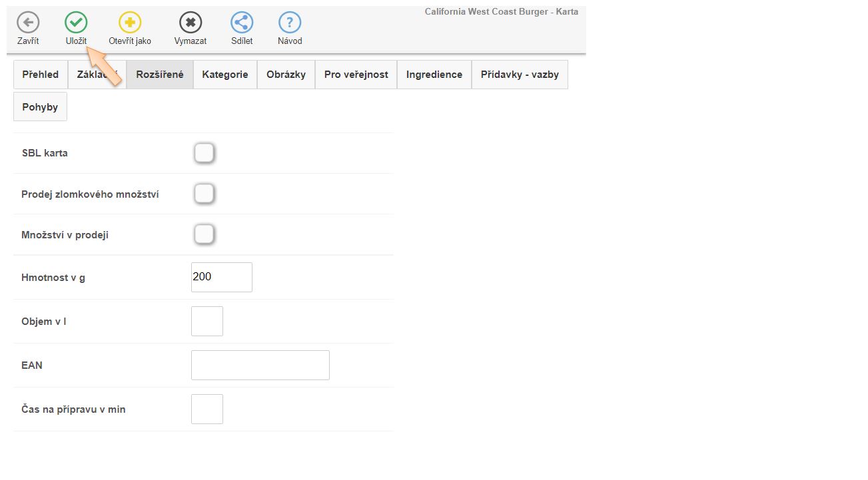Switch to the Přehled tab

click(x=41, y=75)
